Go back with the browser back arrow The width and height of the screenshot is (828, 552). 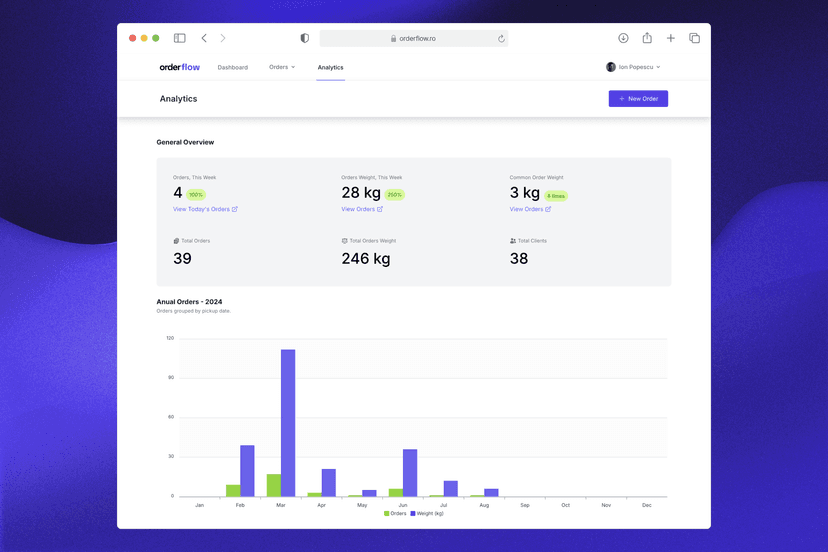pyautogui.click(x=204, y=38)
